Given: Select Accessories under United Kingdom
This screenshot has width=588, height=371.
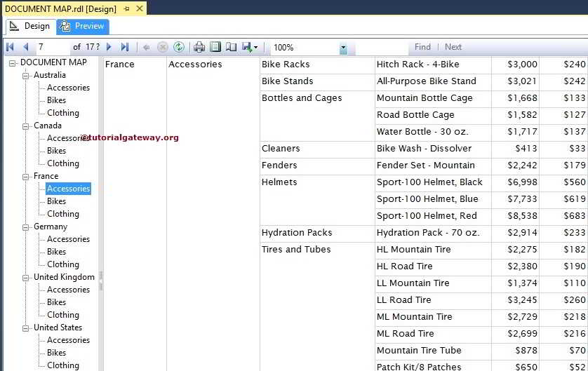Looking at the screenshot, I should click(68, 290).
